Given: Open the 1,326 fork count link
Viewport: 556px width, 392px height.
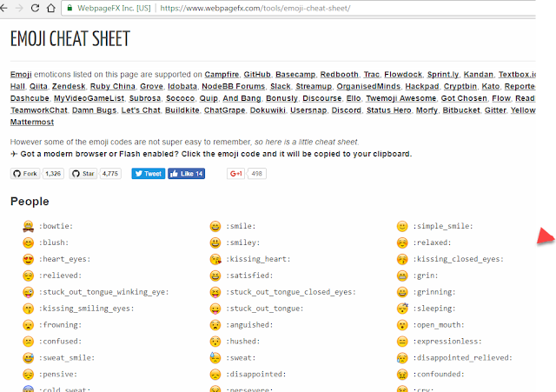Looking at the screenshot, I should pyautogui.click(x=53, y=174).
